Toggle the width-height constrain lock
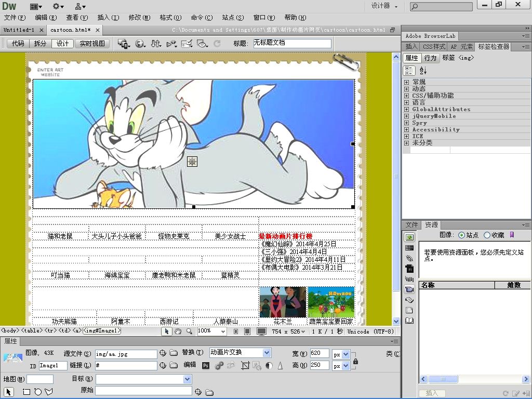Screen dimensions: 532x399 355,361
